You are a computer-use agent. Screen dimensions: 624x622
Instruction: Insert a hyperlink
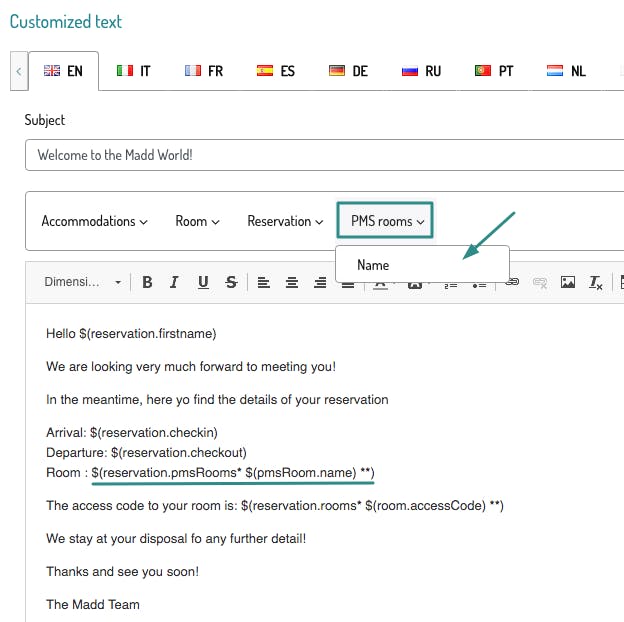tap(512, 283)
